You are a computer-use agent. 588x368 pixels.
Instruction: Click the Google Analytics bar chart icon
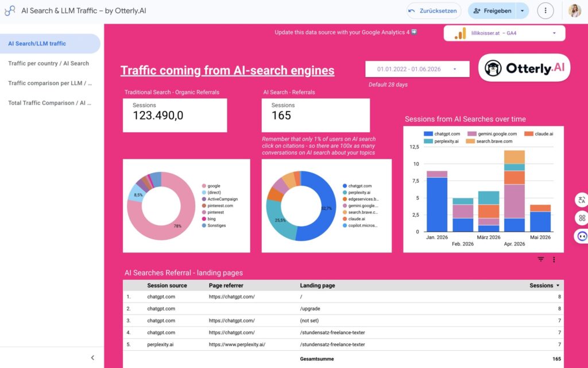click(x=460, y=33)
